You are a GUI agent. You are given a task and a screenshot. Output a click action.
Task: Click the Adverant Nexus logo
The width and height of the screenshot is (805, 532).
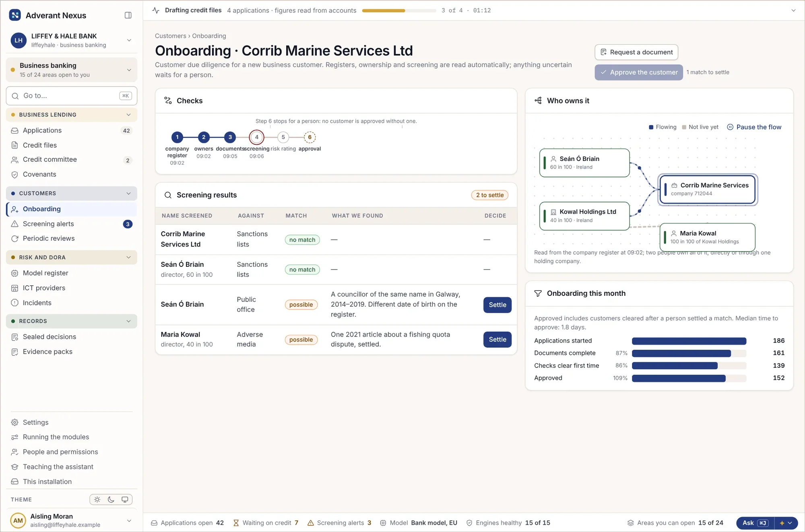pos(15,15)
